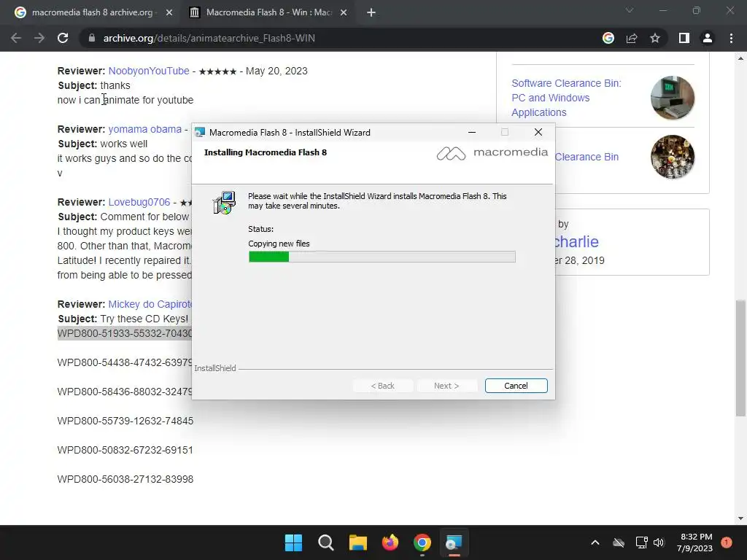747x560 pixels.
Task: Open the clock showing 8:32 PM
Action: click(694, 542)
